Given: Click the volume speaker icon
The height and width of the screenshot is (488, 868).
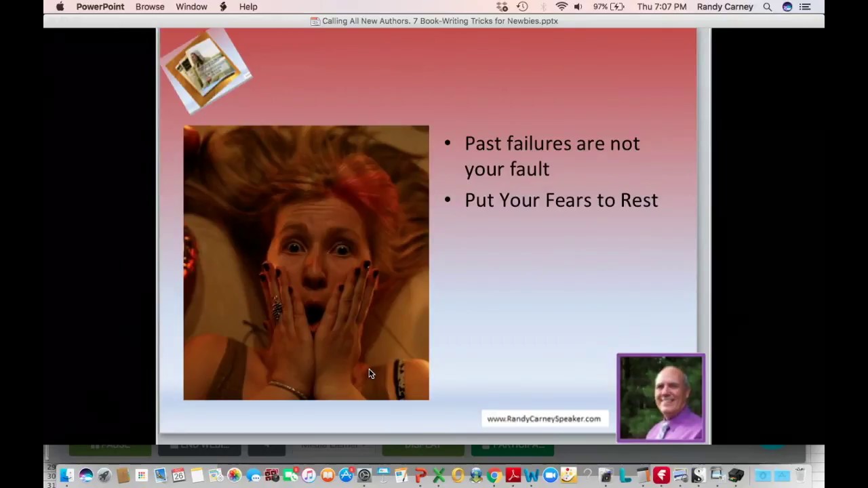Looking at the screenshot, I should point(578,7).
